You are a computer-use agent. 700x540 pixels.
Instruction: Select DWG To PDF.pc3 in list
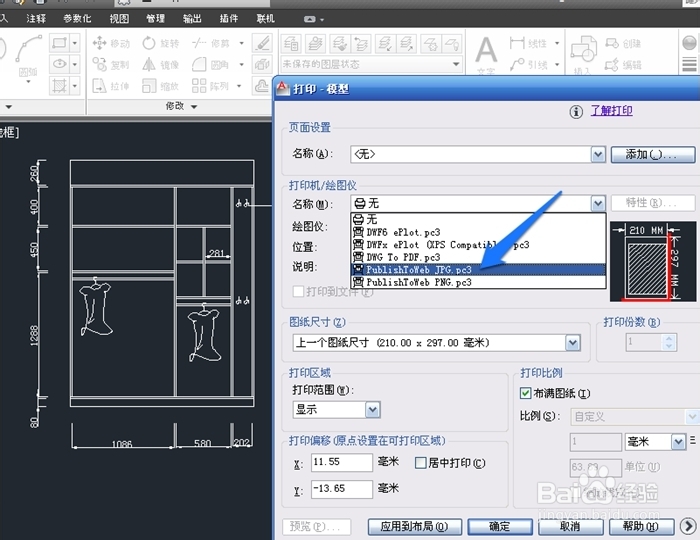tap(478, 257)
